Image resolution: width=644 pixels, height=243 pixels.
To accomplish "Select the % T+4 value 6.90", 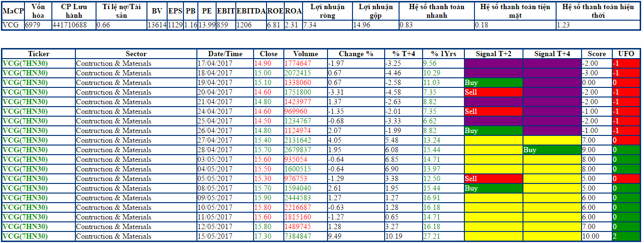I will pos(392,169).
